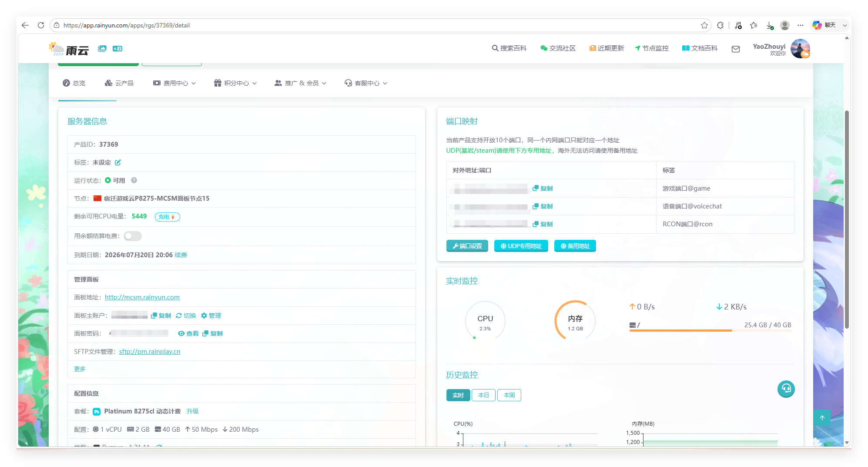Click the CPU usage circular gauge
This screenshot has width=868, height=467.
485,321
